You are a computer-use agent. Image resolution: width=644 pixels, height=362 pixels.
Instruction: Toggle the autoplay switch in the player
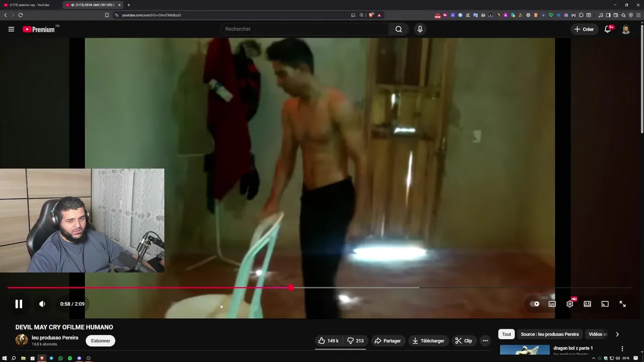point(535,304)
